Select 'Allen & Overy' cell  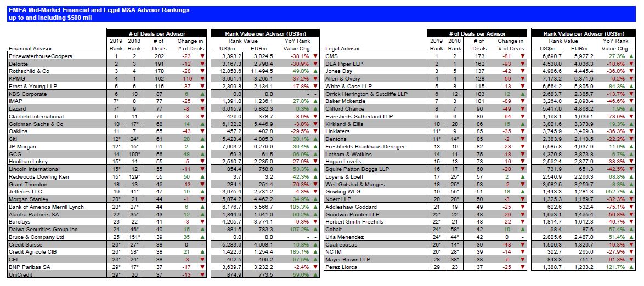point(341,79)
